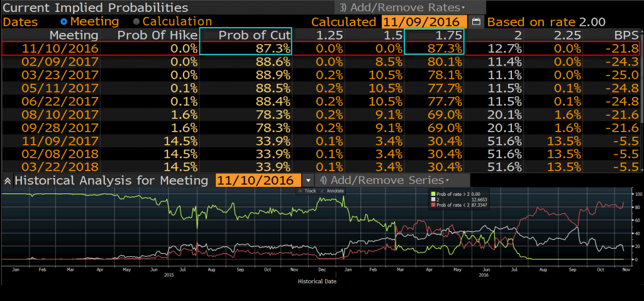Click the Based on rate 2.00 value
The image size is (644, 301).
click(x=592, y=22)
